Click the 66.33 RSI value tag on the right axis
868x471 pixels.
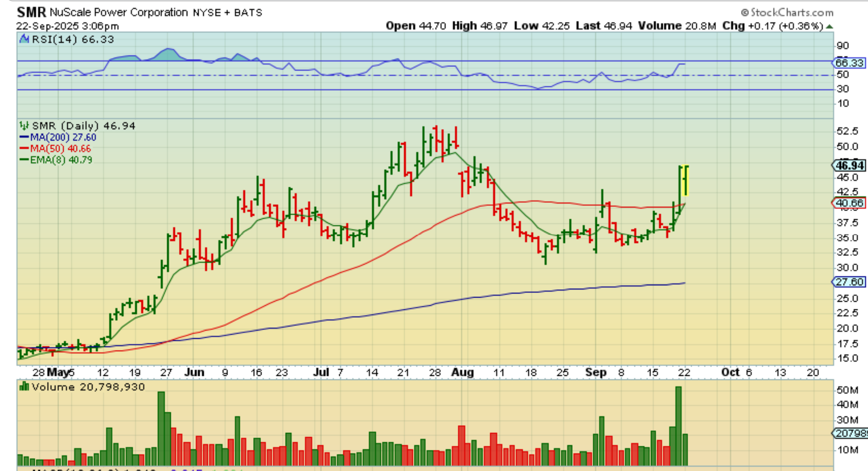point(849,63)
